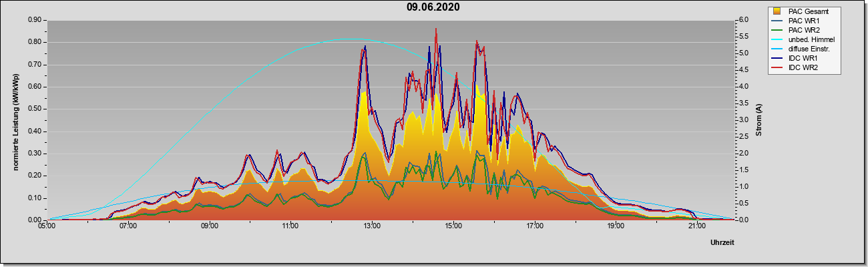Click the 13:00 time axis label
868x267 pixels.
point(372,226)
